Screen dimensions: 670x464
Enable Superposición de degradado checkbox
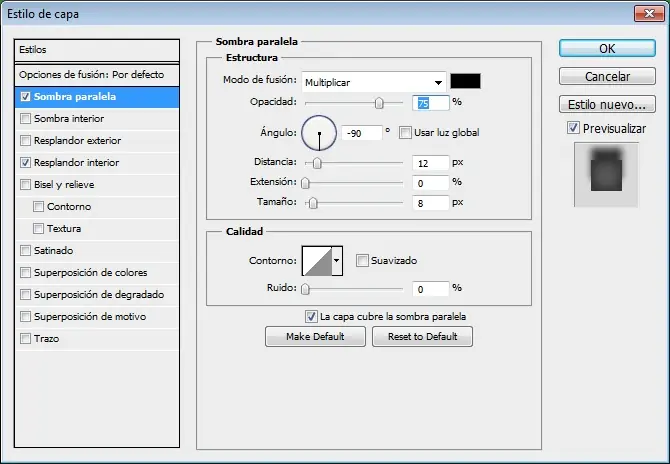coord(26,294)
